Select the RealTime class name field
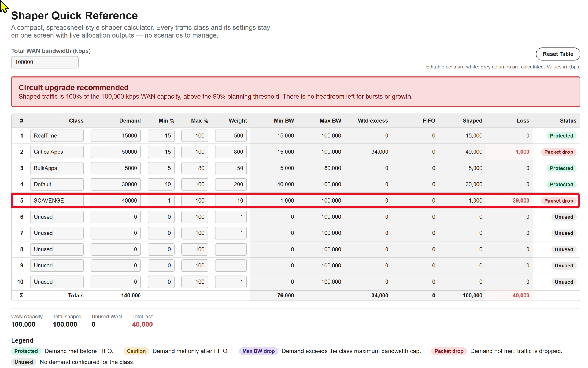Screen dimensions: 588x368 click(57, 136)
